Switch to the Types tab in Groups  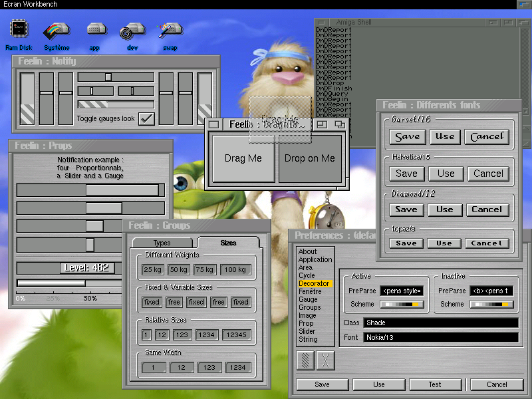coord(162,243)
